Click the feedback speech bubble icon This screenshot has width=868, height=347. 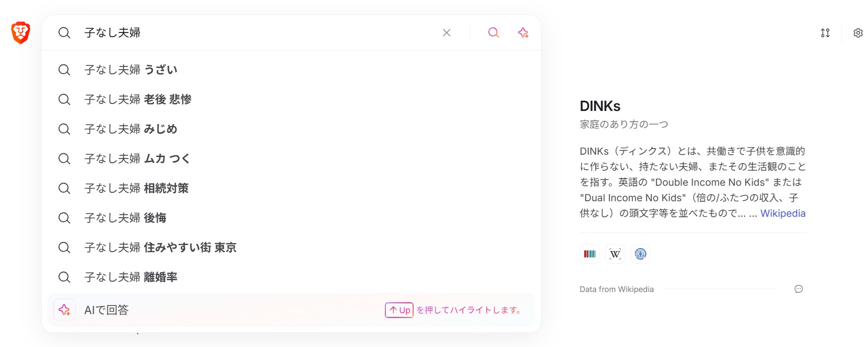point(798,289)
